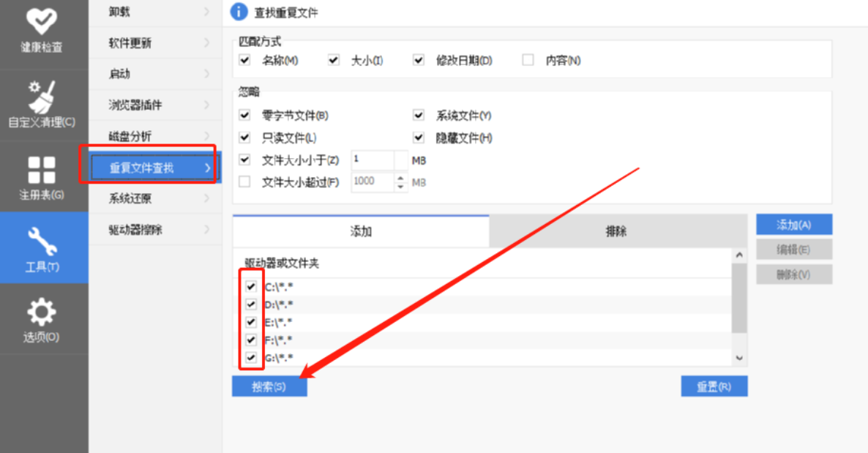Select the 自定义清理 broom icon

(42, 95)
